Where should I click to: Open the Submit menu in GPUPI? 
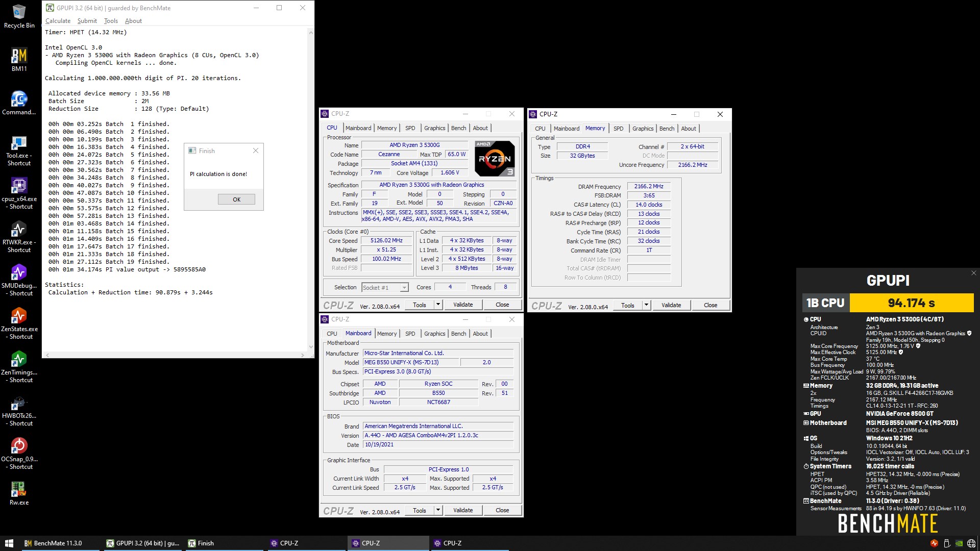click(87, 21)
